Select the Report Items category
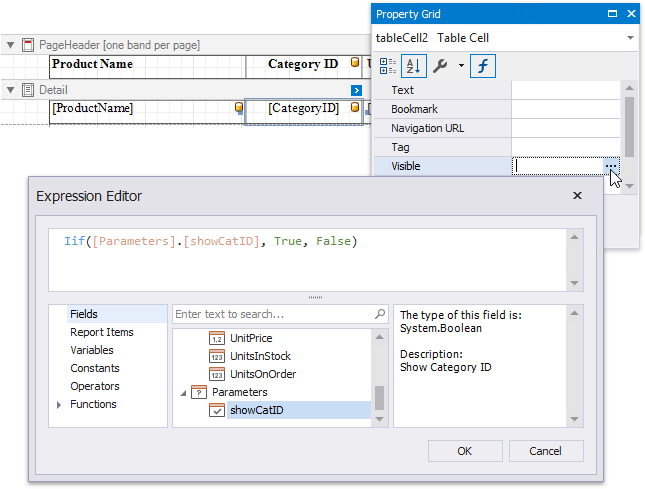 (101, 332)
